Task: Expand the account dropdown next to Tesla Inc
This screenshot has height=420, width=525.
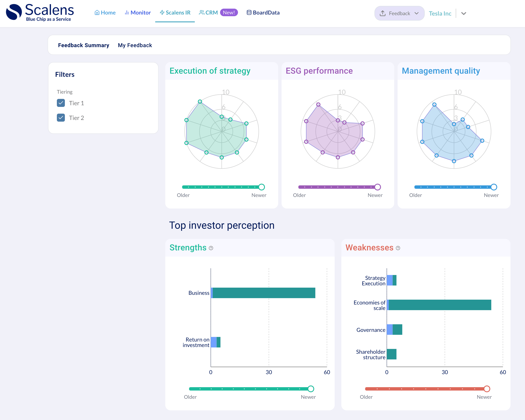Action: pyautogui.click(x=464, y=14)
